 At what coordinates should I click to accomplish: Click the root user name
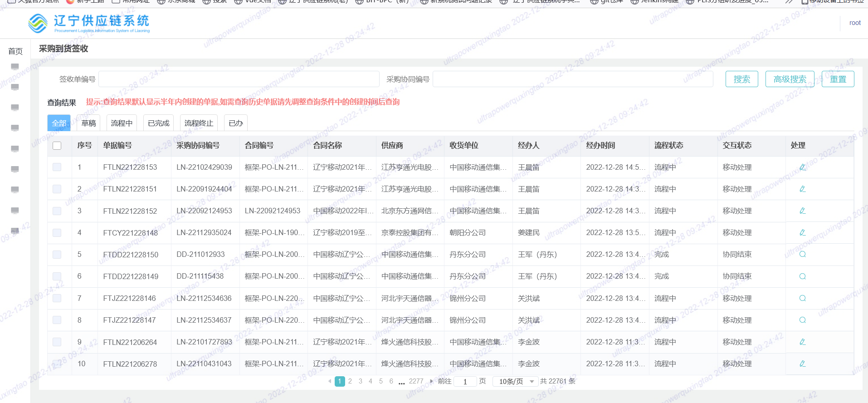coord(855,23)
